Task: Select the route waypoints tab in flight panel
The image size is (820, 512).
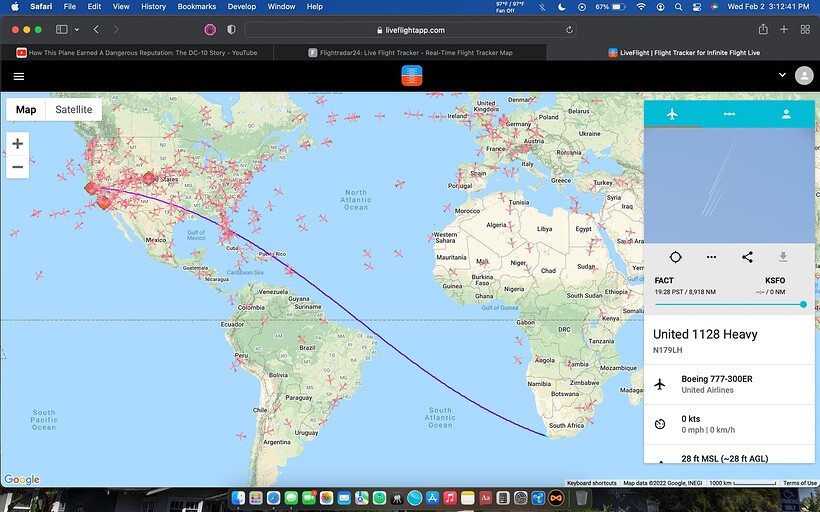Action: (729, 114)
